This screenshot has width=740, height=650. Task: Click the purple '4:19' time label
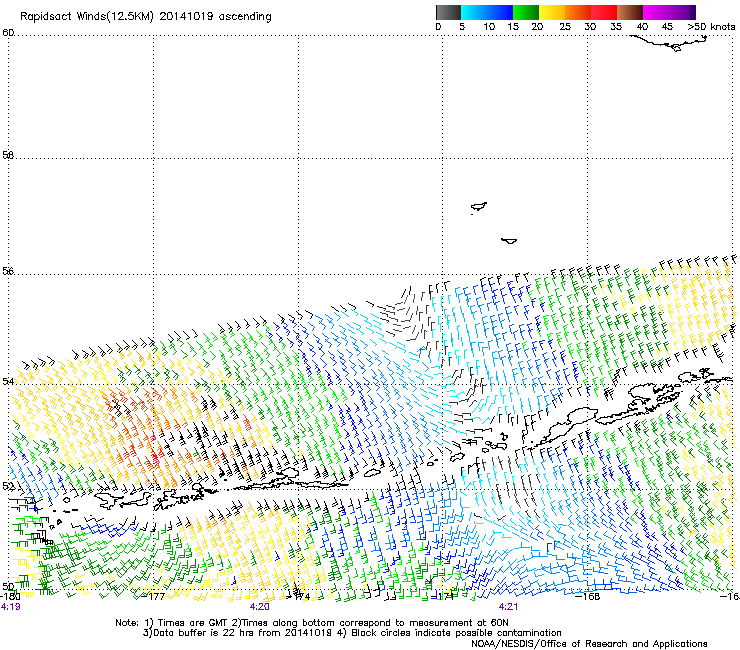coord(11,607)
